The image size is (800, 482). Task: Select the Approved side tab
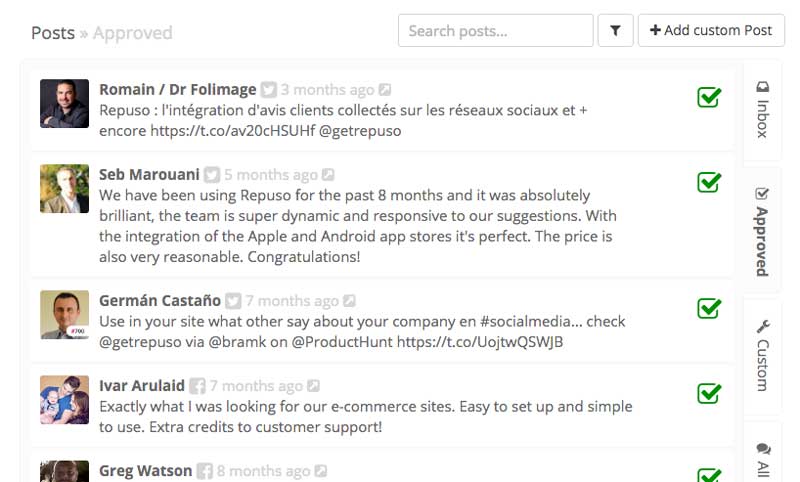click(x=762, y=232)
